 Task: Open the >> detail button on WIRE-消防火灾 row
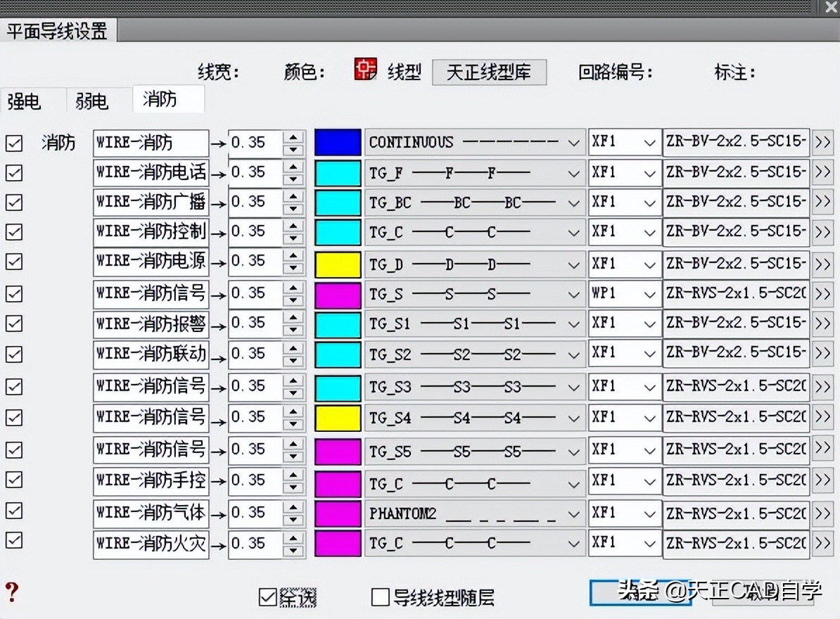tap(823, 542)
